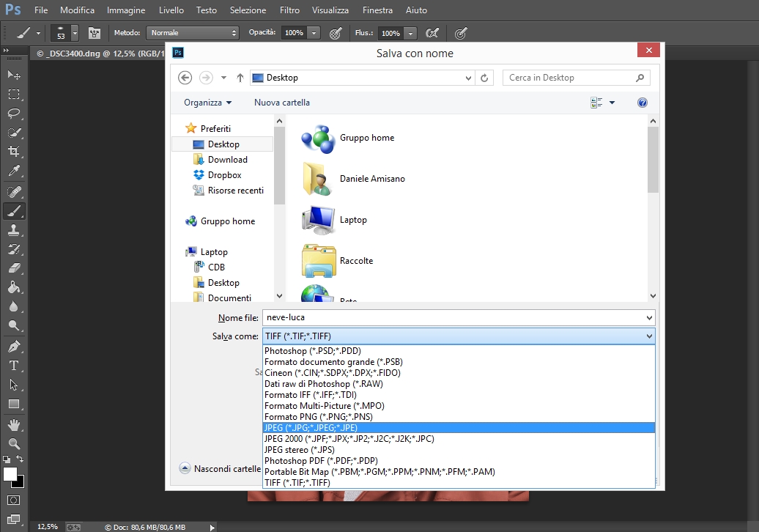Viewport: 759px width, 532px height.
Task: Select the History Brush tool
Action: click(x=13, y=249)
